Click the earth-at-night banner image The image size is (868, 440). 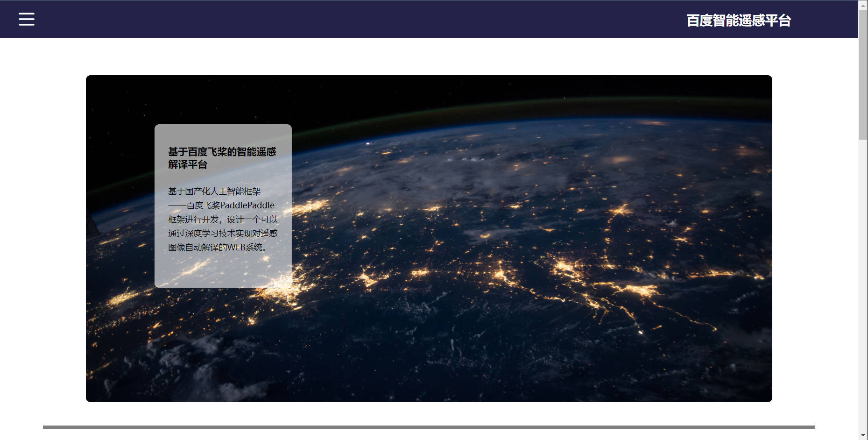pyautogui.click(x=429, y=238)
